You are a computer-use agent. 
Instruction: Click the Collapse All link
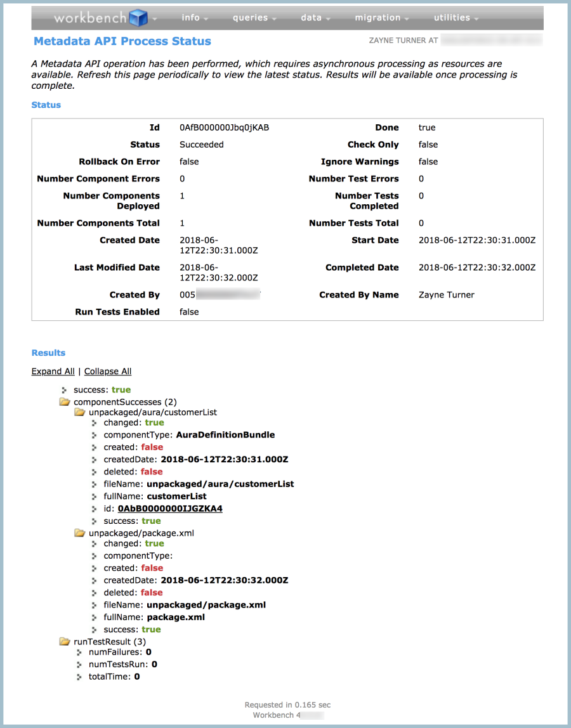click(108, 372)
